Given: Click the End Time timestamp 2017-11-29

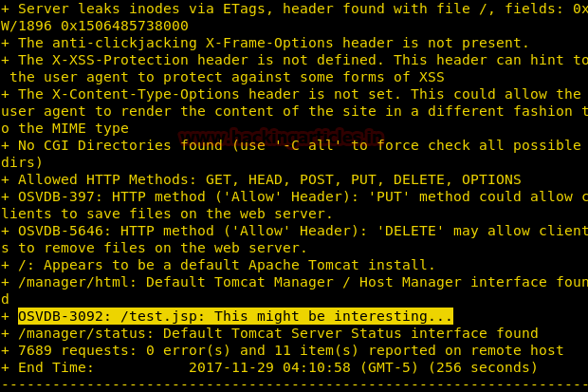Looking at the screenshot, I should [231, 367].
